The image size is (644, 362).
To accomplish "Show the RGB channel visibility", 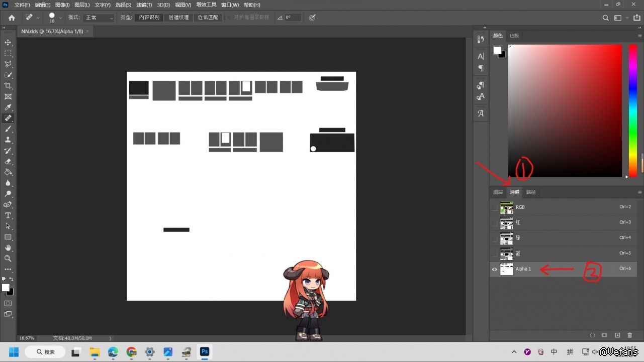I will [x=495, y=207].
